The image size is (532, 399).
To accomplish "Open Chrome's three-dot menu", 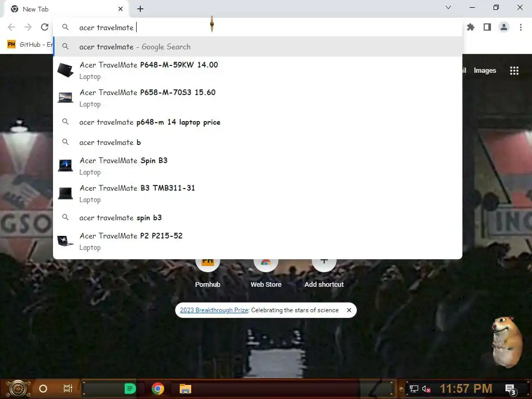I will (521, 27).
